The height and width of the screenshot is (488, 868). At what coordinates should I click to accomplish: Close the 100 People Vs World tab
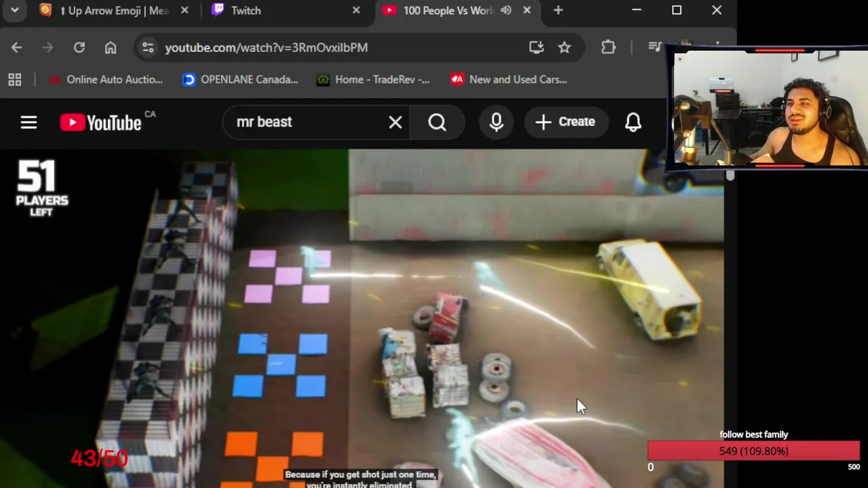tap(527, 10)
